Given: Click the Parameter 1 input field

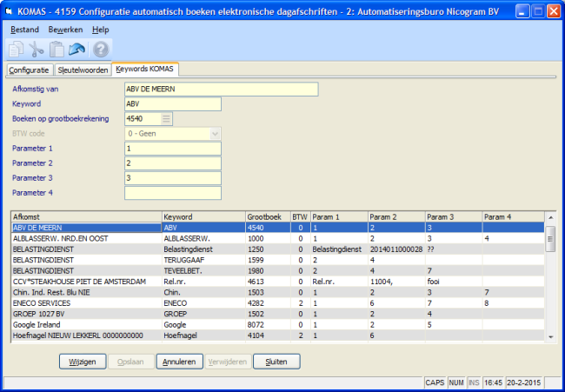Looking at the screenshot, I should (173, 149).
